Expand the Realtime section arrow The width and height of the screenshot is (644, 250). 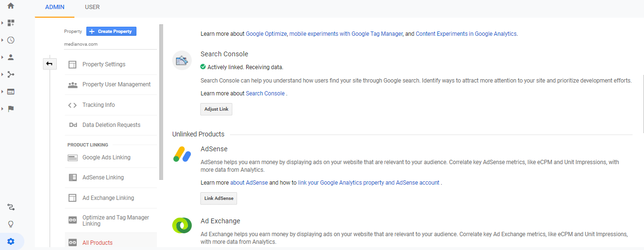[x=2, y=40]
